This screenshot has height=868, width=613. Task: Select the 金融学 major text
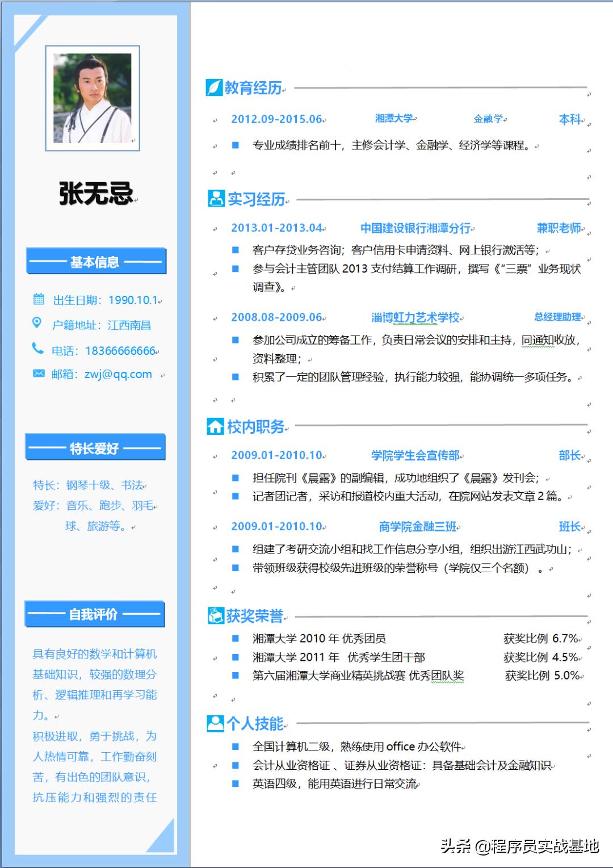click(492, 119)
